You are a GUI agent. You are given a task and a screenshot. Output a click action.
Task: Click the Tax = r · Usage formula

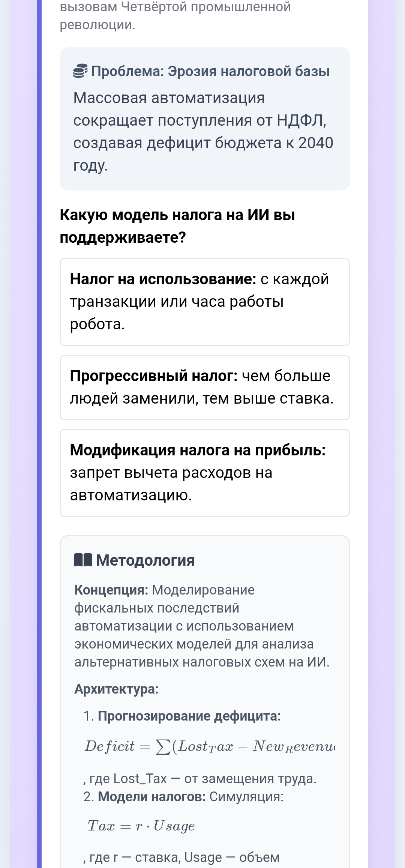tap(141, 826)
